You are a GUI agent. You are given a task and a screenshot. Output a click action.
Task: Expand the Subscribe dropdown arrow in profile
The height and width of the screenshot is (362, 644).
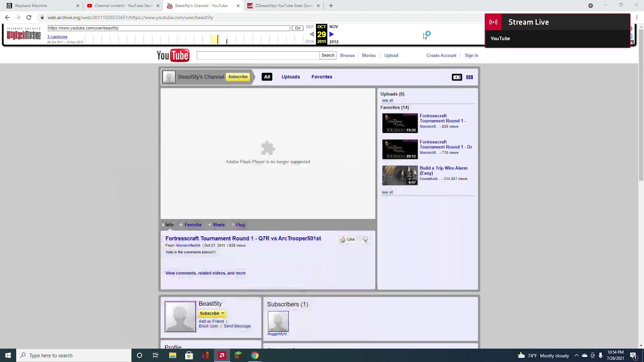click(x=222, y=313)
